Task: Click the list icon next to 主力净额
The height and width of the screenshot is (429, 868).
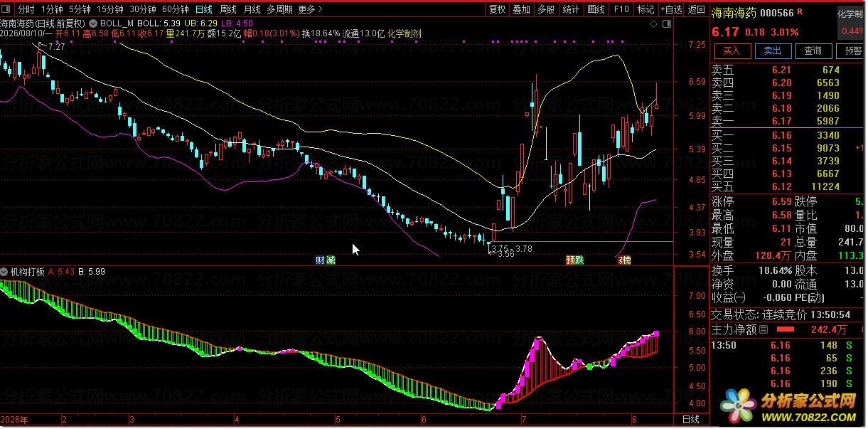Action: tap(763, 330)
